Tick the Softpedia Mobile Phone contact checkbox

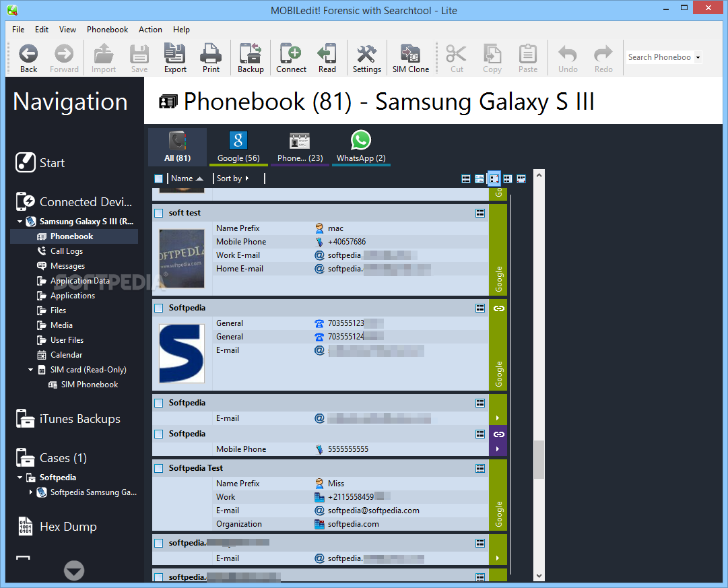(159, 434)
